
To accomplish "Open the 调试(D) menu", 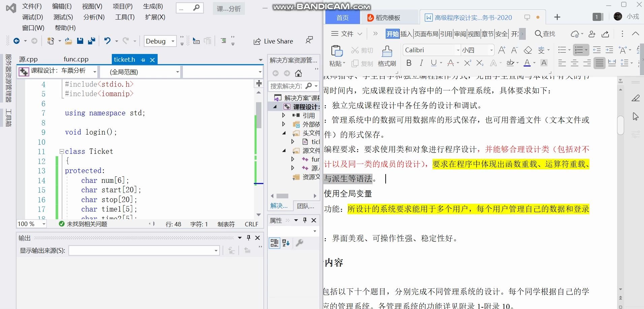I will [33, 17].
